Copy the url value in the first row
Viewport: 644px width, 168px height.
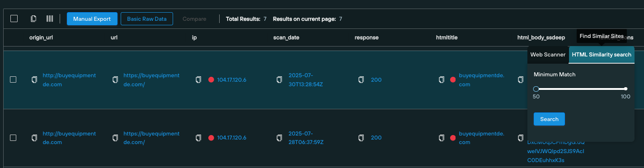click(115, 80)
